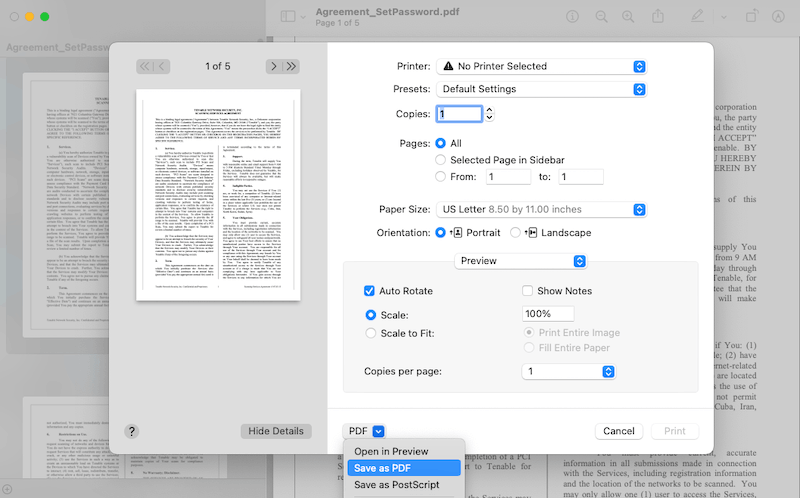Choose Portrait orientation radio button
Viewport: 800px width, 498px height.
click(x=440, y=233)
